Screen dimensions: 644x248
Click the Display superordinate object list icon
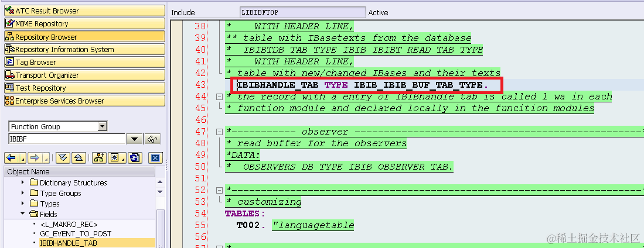click(98, 158)
